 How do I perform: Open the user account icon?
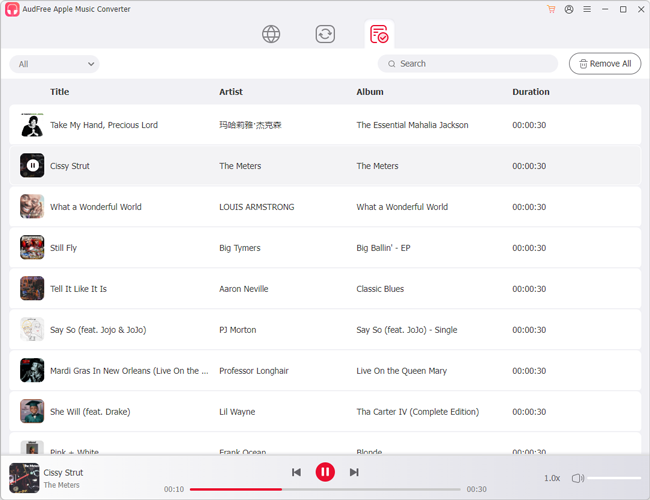coord(569,9)
